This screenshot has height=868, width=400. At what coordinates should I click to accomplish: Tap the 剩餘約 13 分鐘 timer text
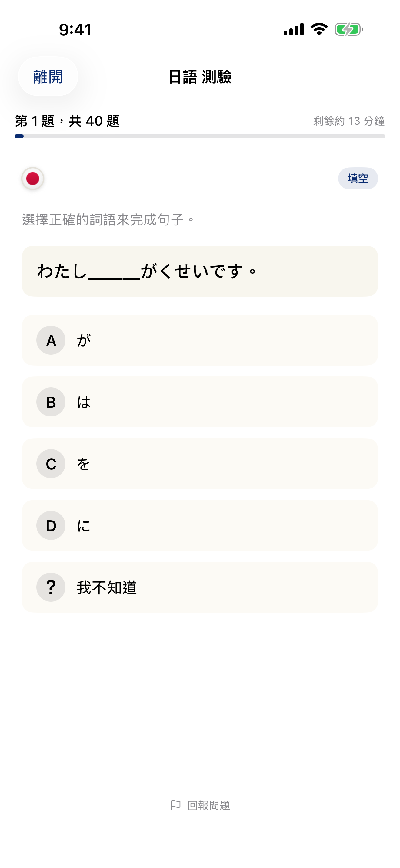tap(348, 120)
